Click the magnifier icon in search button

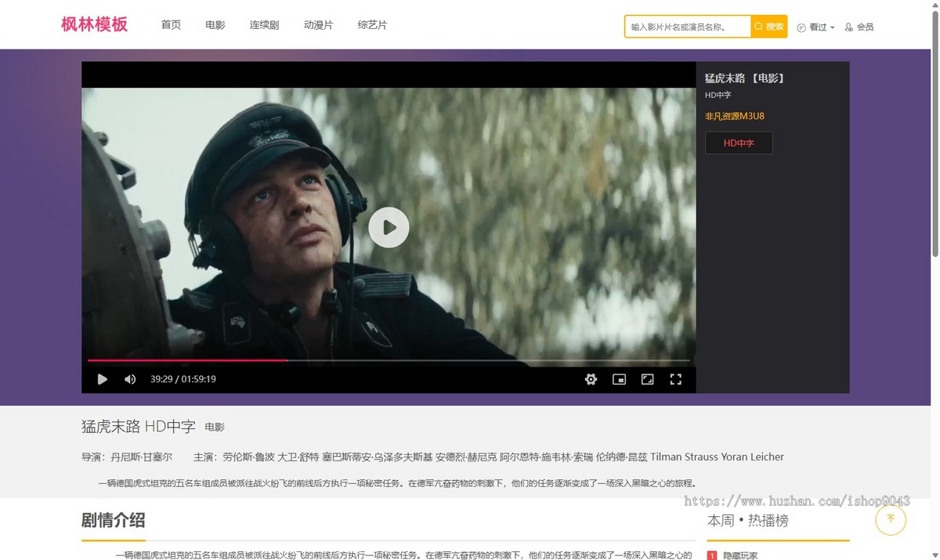[x=758, y=27]
